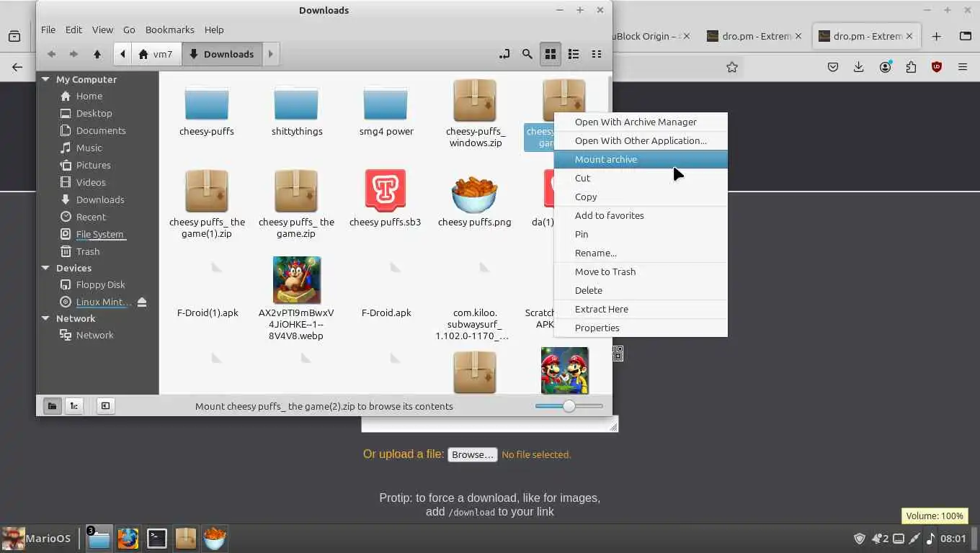The image size is (980, 553).
Task: Click Downloads path bar button
Action: click(x=222, y=54)
